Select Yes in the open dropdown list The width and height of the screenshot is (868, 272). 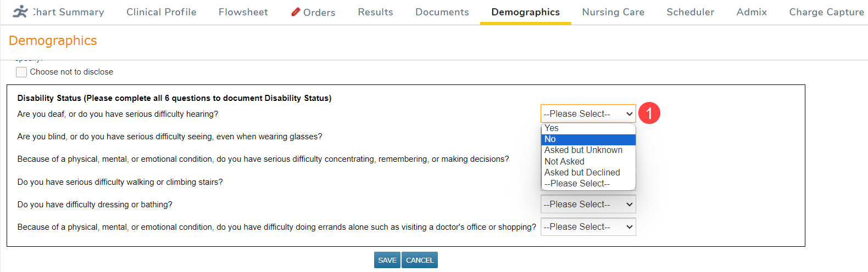(552, 128)
